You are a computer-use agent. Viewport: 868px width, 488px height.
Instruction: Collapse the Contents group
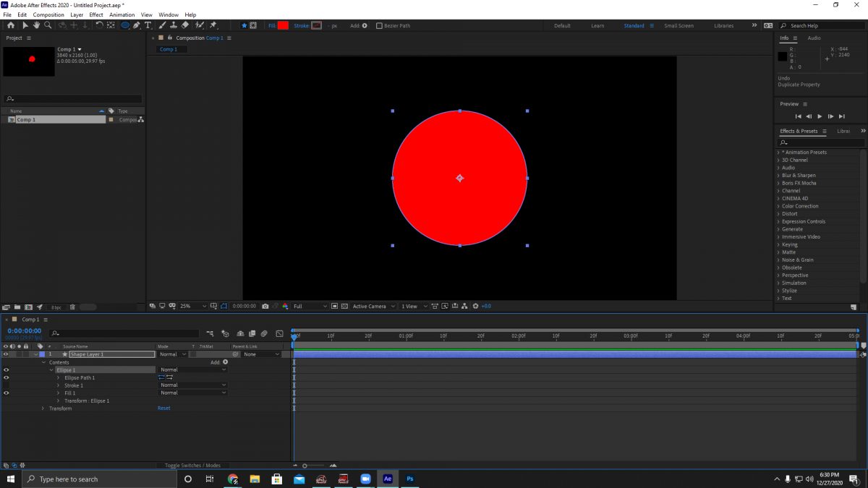(x=43, y=362)
